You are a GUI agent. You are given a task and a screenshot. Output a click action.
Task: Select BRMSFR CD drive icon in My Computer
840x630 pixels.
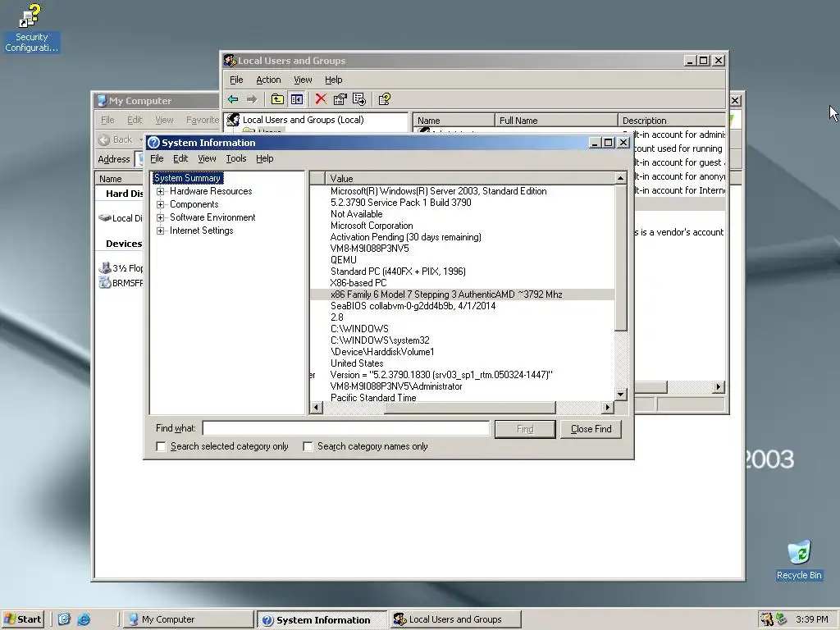(105, 283)
